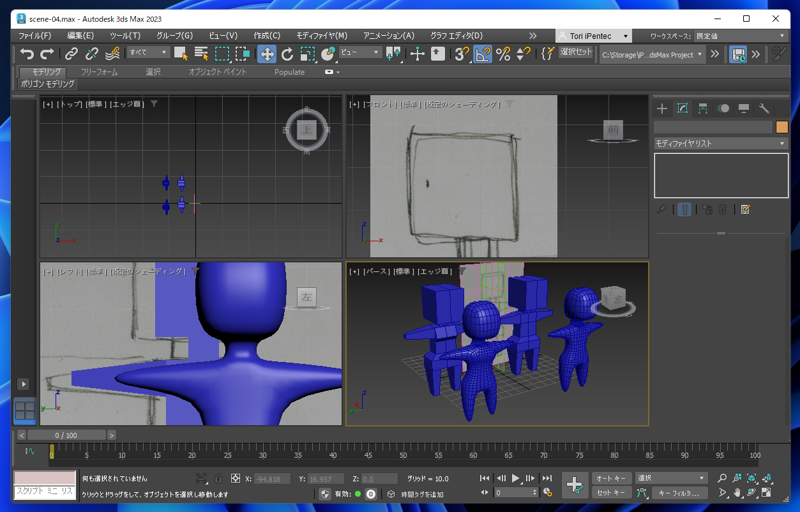This screenshot has width=800, height=512.
Task: Click the 0 / 100 time slider
Action: click(x=66, y=435)
